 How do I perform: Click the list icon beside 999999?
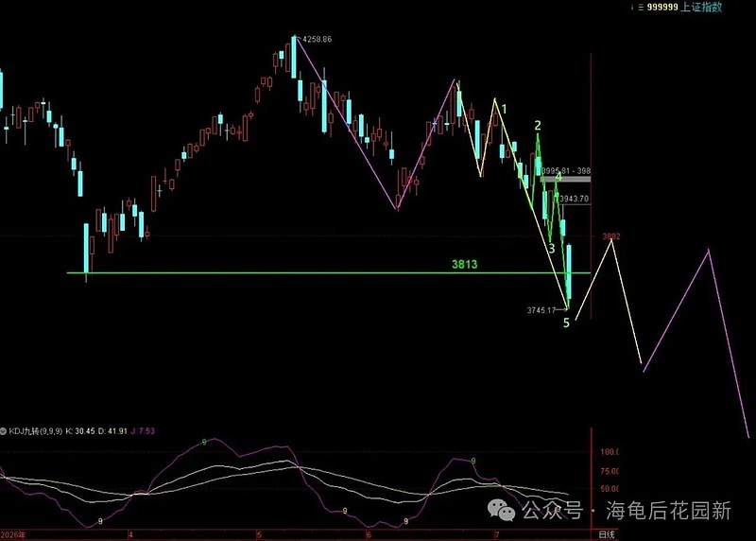click(641, 8)
